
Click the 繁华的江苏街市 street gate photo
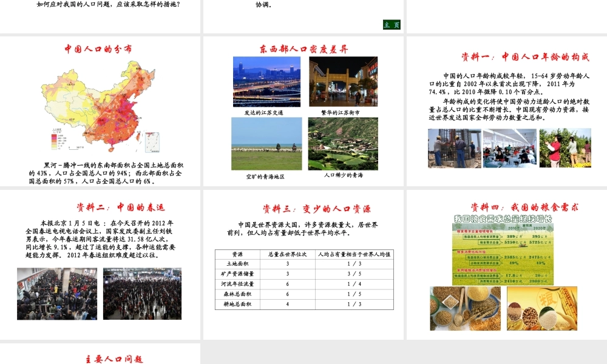tap(344, 82)
